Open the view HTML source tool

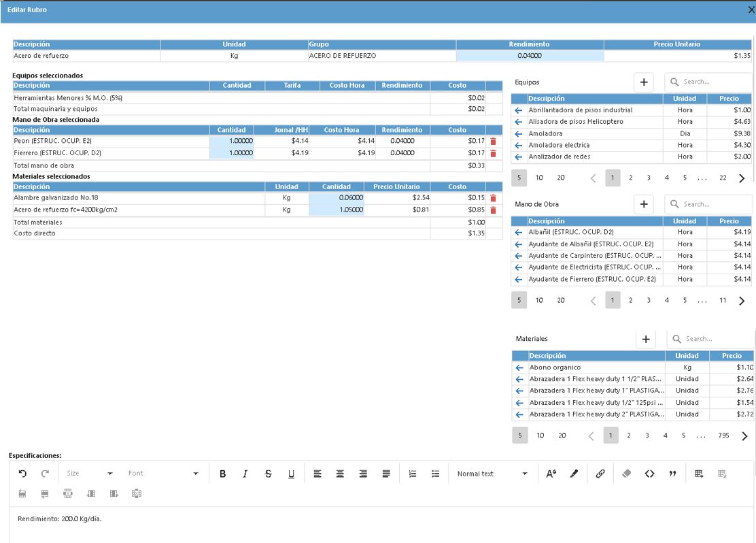pos(649,474)
